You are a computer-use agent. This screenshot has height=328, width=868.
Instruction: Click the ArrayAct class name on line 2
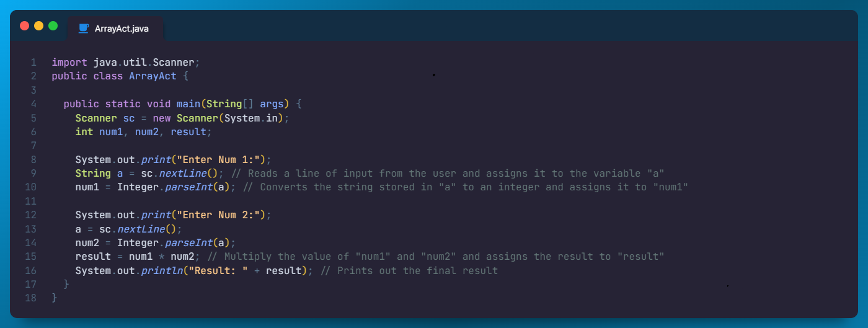point(153,76)
